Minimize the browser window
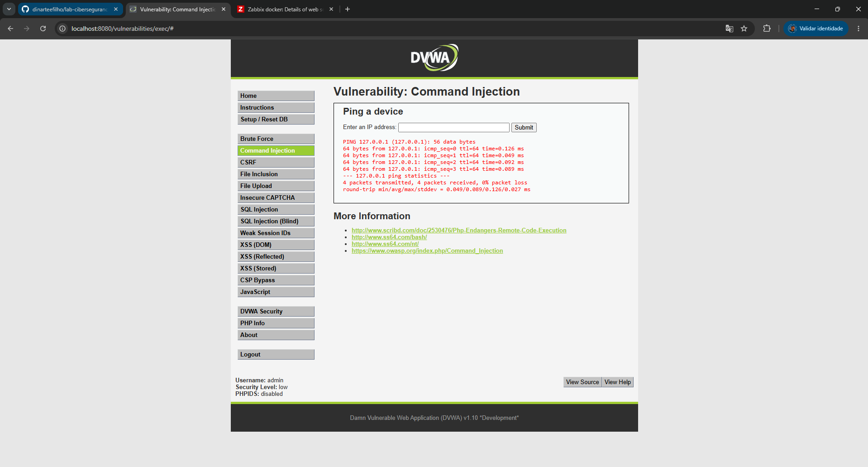The width and height of the screenshot is (868, 467). (x=817, y=9)
